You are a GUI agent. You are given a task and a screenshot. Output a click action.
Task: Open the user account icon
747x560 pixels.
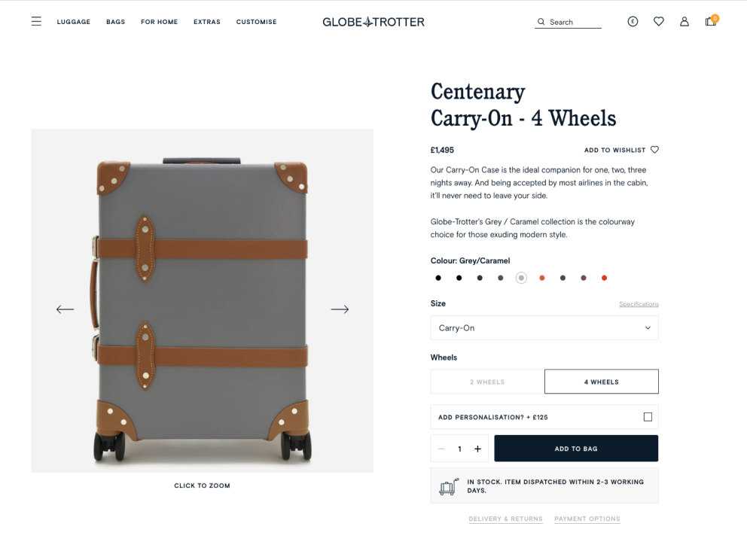coord(684,22)
